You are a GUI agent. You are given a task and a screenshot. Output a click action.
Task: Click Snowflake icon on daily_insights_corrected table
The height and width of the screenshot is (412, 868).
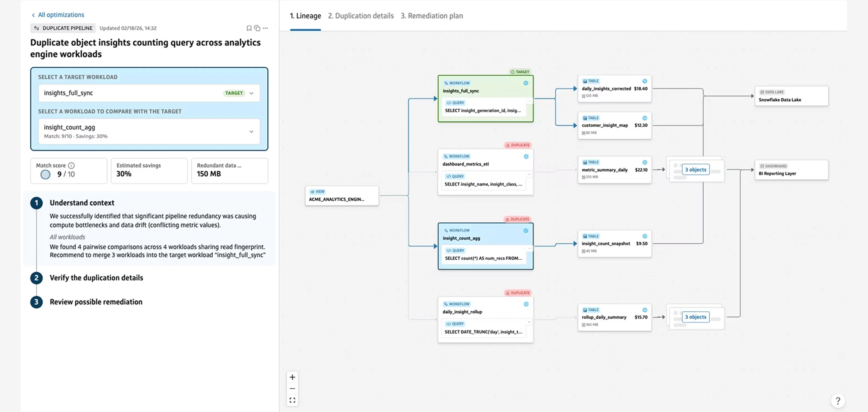point(644,81)
